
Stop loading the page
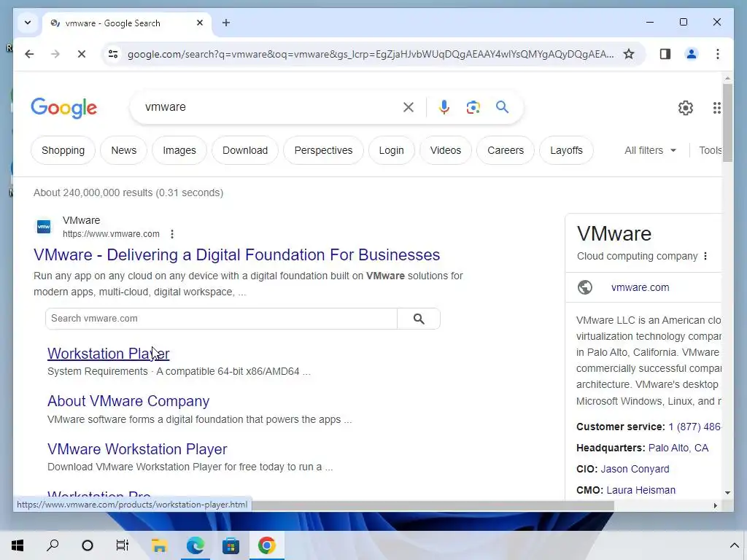click(x=82, y=54)
